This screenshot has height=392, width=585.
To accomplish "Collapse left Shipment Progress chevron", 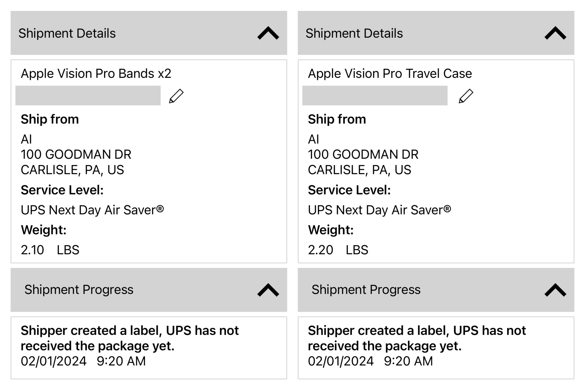I will 268,290.
